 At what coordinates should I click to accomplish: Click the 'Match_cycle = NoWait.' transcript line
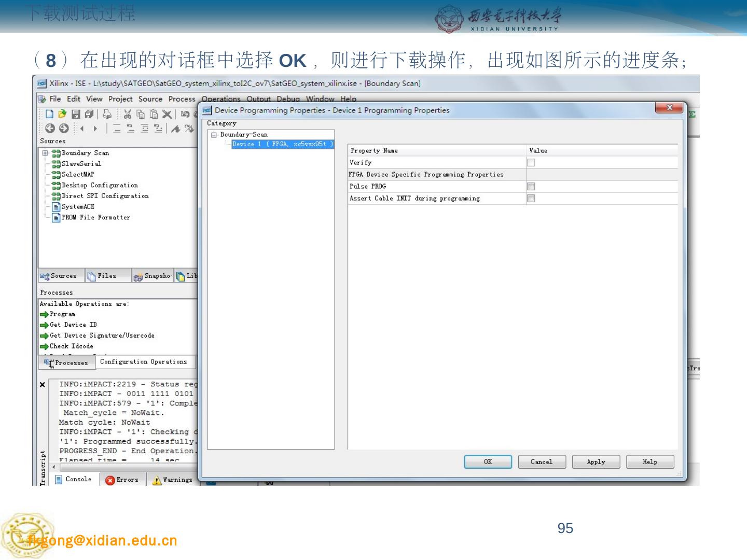click(x=114, y=413)
